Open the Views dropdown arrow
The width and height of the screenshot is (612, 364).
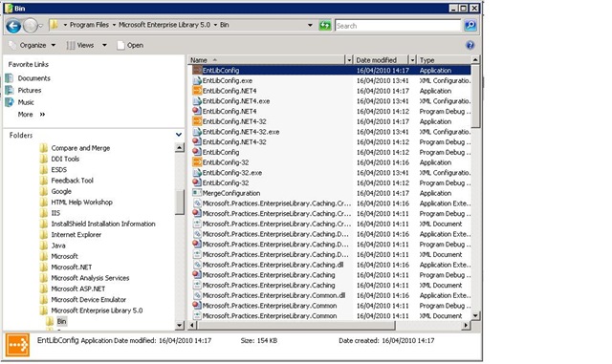point(104,45)
